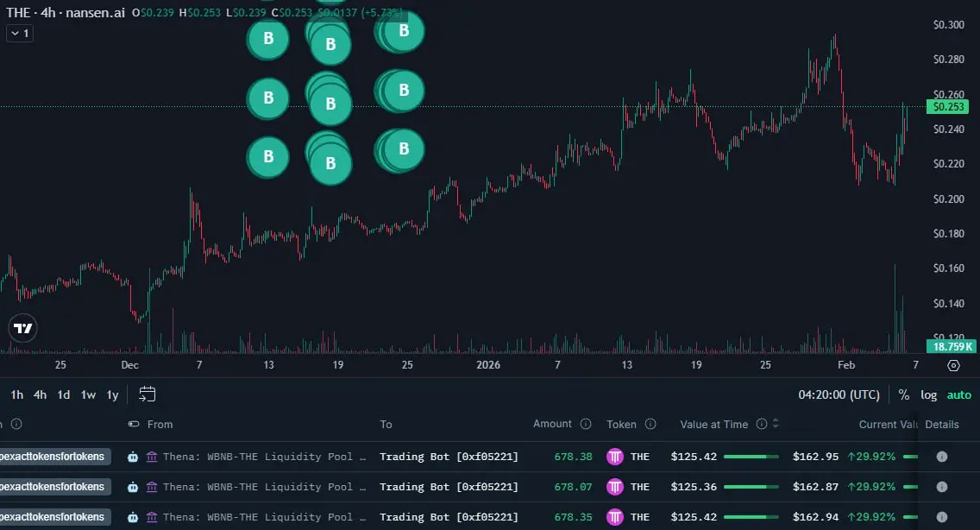The image size is (980, 530).
Task: Open the Details icon for the 678.07 row
Action: tap(942, 487)
